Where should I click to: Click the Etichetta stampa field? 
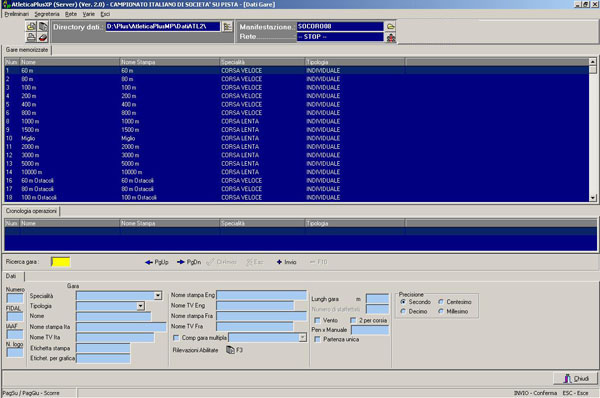(103, 348)
